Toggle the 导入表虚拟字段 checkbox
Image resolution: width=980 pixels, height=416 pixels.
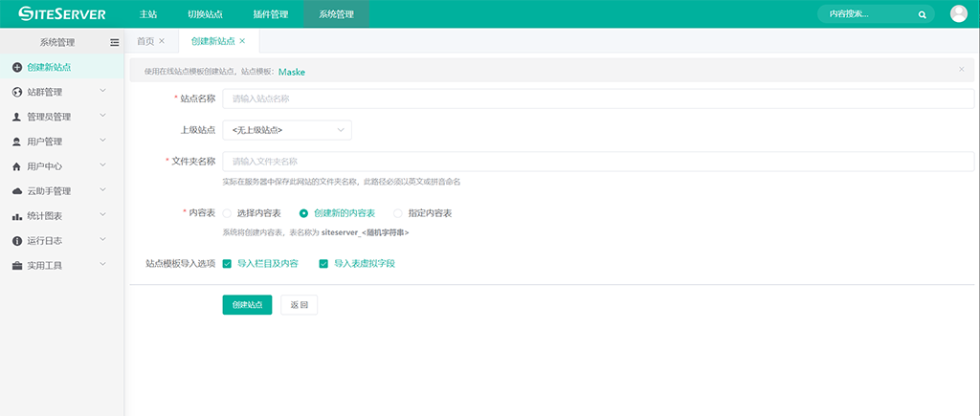[x=323, y=263]
